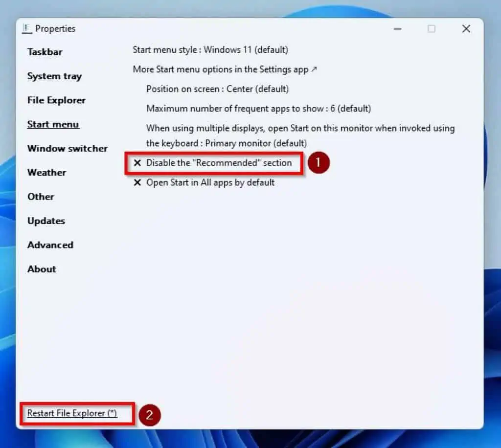Select the Other settings section
Viewport: 501px width, 448px height.
click(x=41, y=196)
